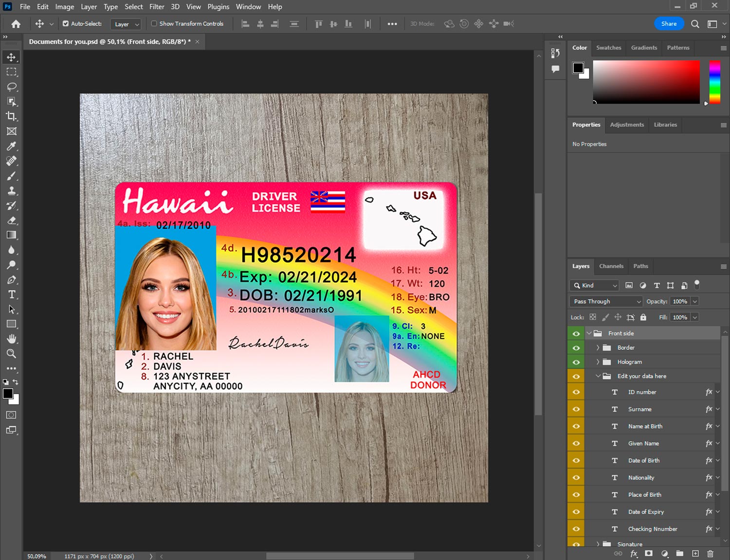Click the layer Opacity percentage field
Image resolution: width=730 pixels, height=560 pixels.
[680, 302]
